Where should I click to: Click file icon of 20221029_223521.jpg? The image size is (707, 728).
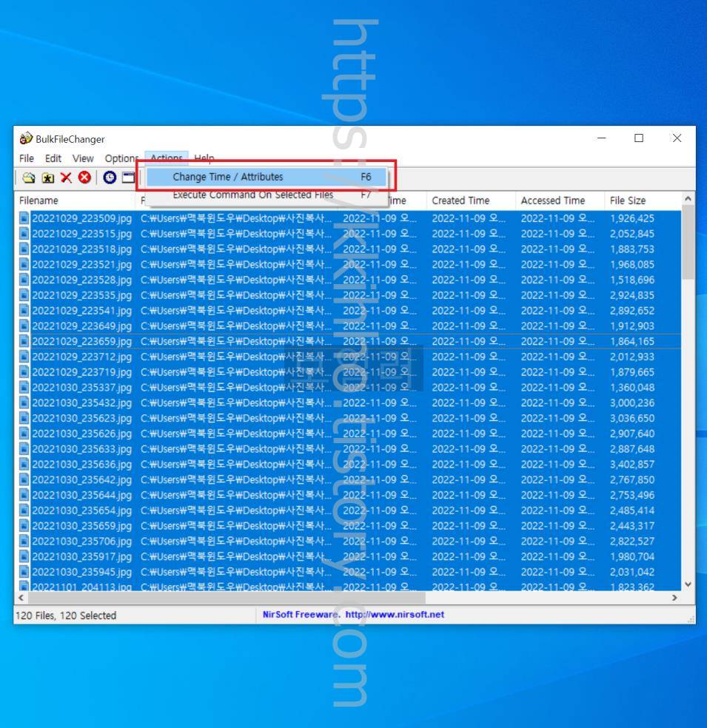pyautogui.click(x=24, y=264)
